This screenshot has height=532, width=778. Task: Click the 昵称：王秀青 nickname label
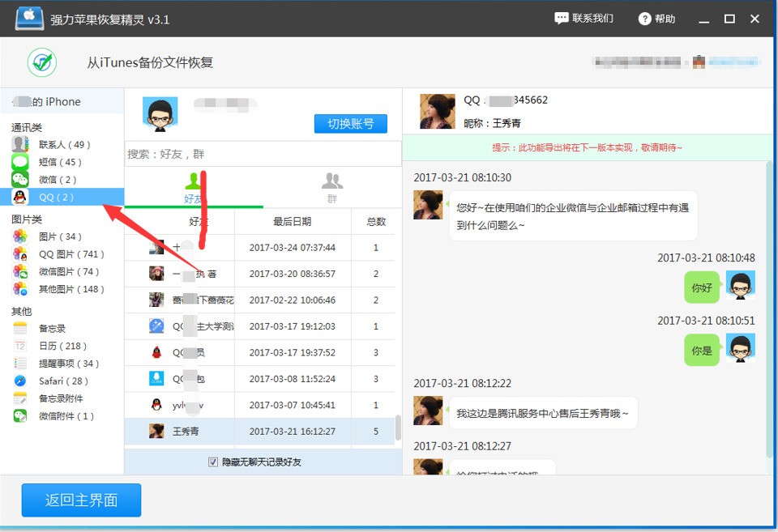(x=492, y=123)
